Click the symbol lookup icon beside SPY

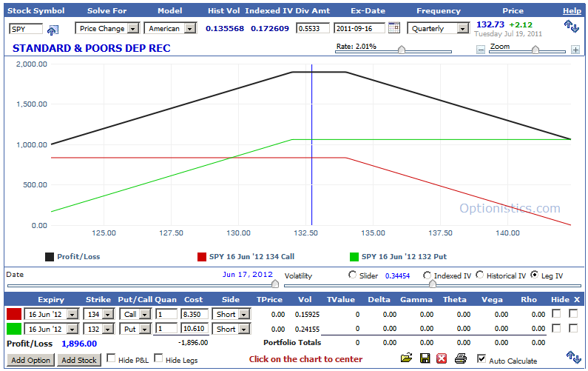pos(53,30)
